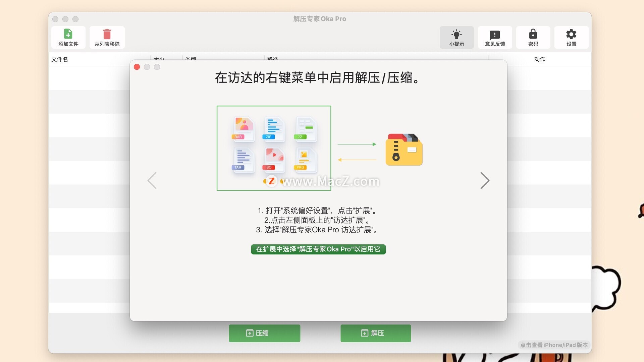Click the Add File (添加文件) toolbar icon

tap(68, 37)
